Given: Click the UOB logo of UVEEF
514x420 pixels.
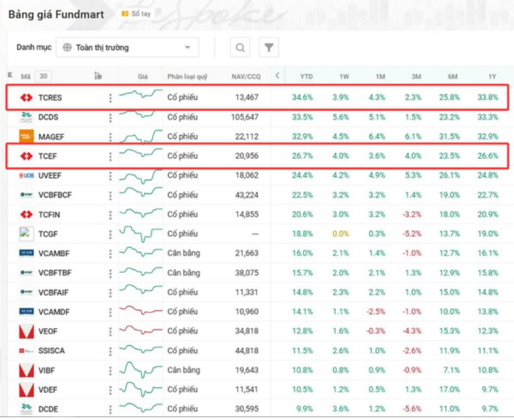Looking at the screenshot, I should pos(26,175).
